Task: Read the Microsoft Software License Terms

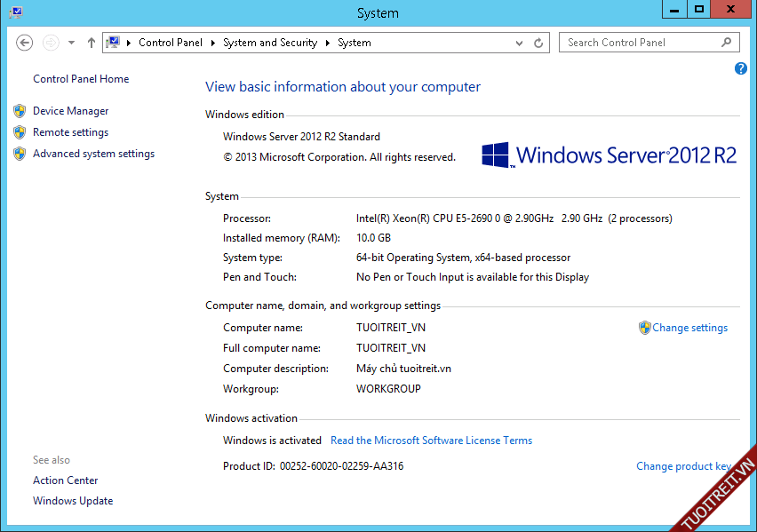Action: click(x=431, y=441)
